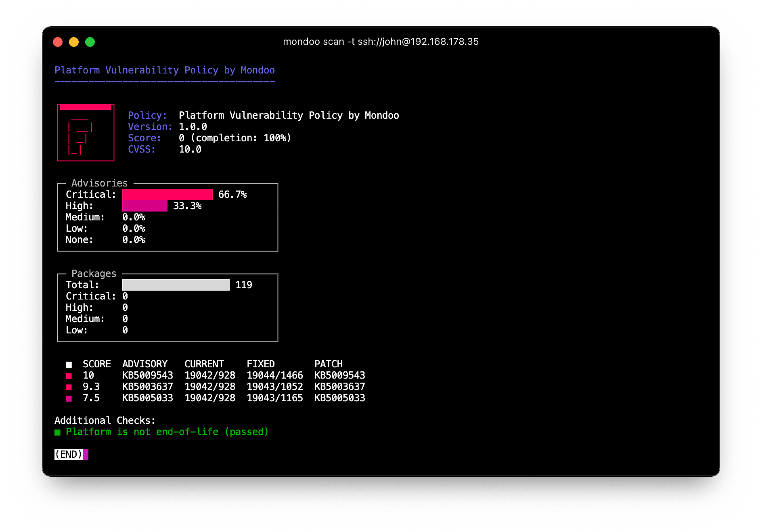Click the underlined Platform Vulnerability Policy heading
Viewport: 762px width, 532px height.
click(165, 70)
